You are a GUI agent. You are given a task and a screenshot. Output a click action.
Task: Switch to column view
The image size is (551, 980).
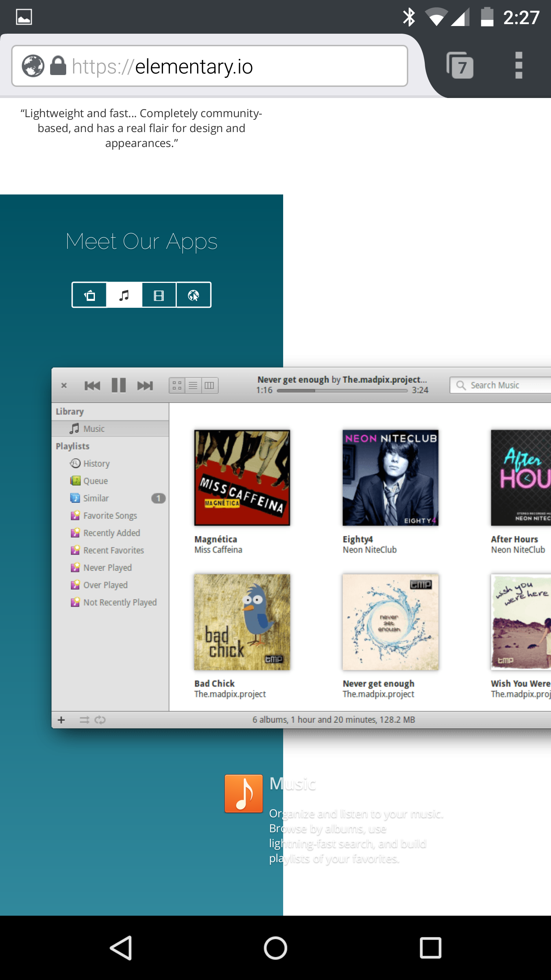pos(209,385)
